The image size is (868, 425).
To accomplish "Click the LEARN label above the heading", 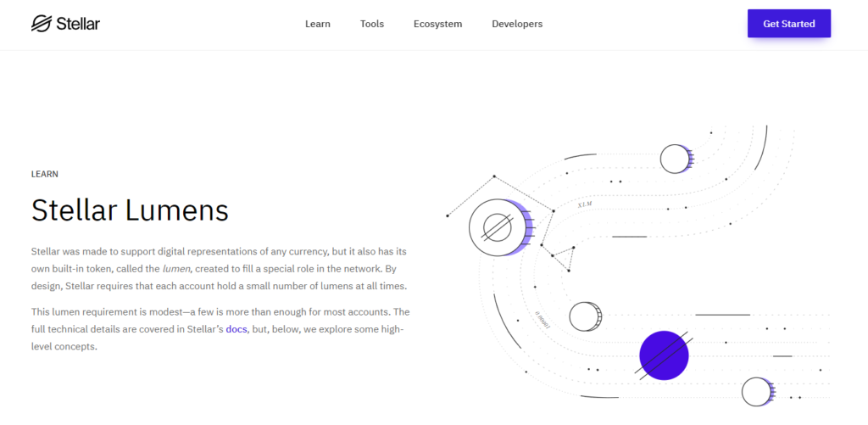I will coord(45,174).
